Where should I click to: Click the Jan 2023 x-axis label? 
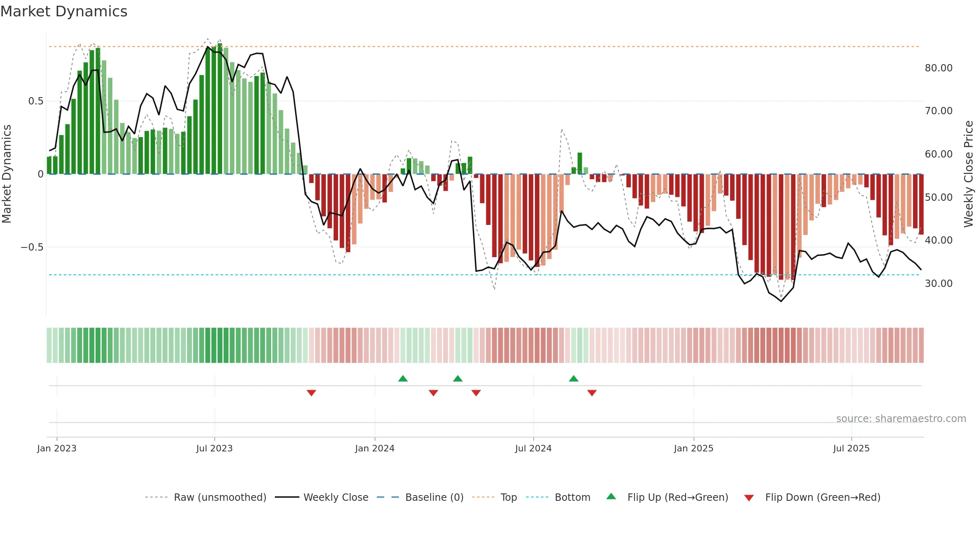pyautogui.click(x=57, y=448)
